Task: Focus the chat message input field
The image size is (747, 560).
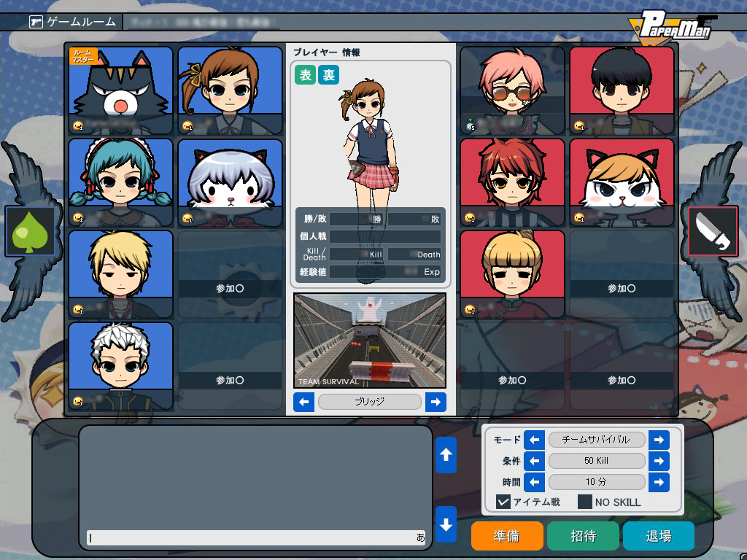Action: click(256, 537)
